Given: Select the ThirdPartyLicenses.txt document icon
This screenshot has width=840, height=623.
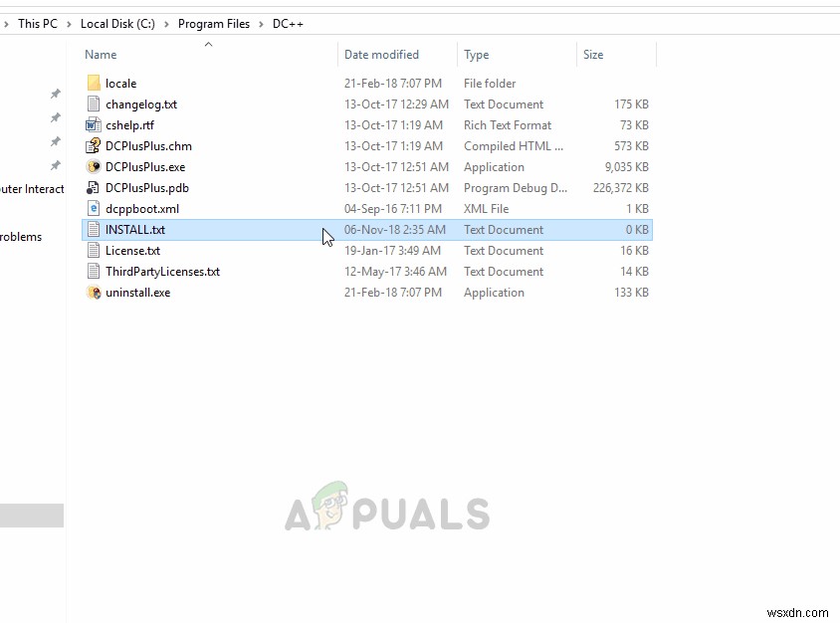Looking at the screenshot, I should pyautogui.click(x=93, y=271).
